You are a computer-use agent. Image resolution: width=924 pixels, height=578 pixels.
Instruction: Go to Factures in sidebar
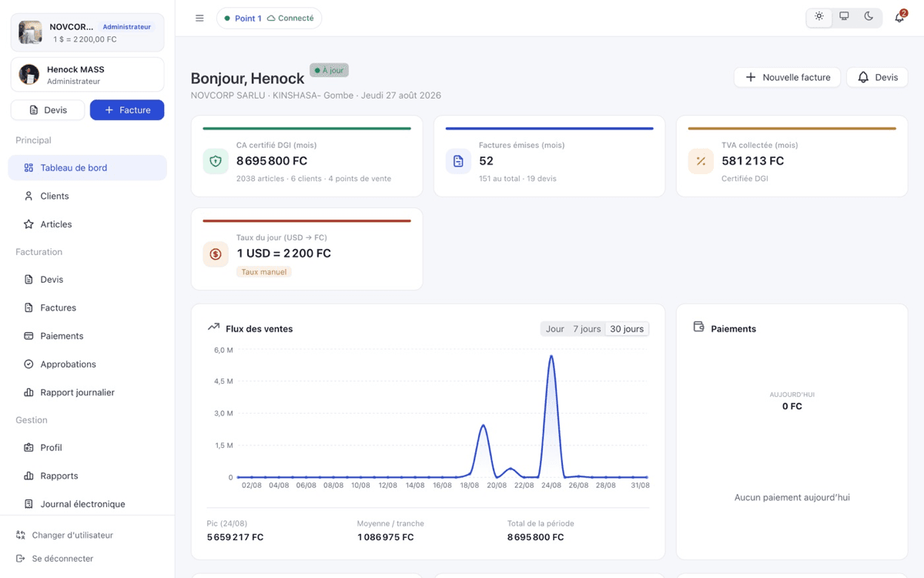pos(87,307)
